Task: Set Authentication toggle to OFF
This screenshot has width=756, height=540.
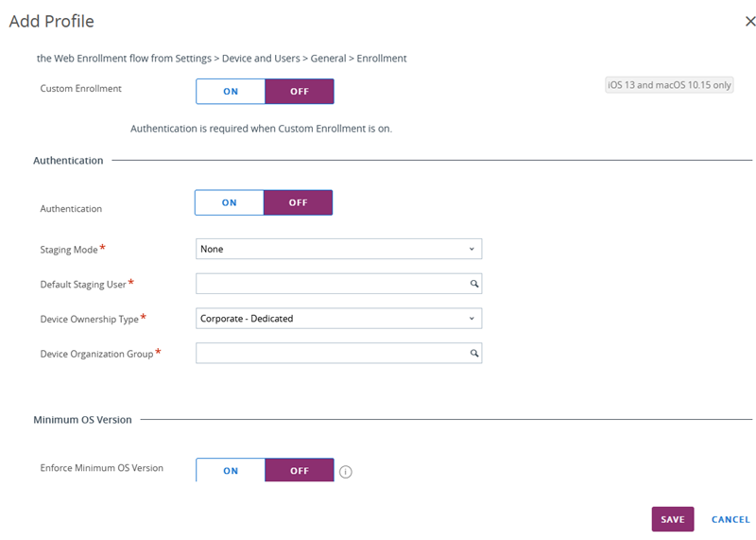Action: pos(298,202)
